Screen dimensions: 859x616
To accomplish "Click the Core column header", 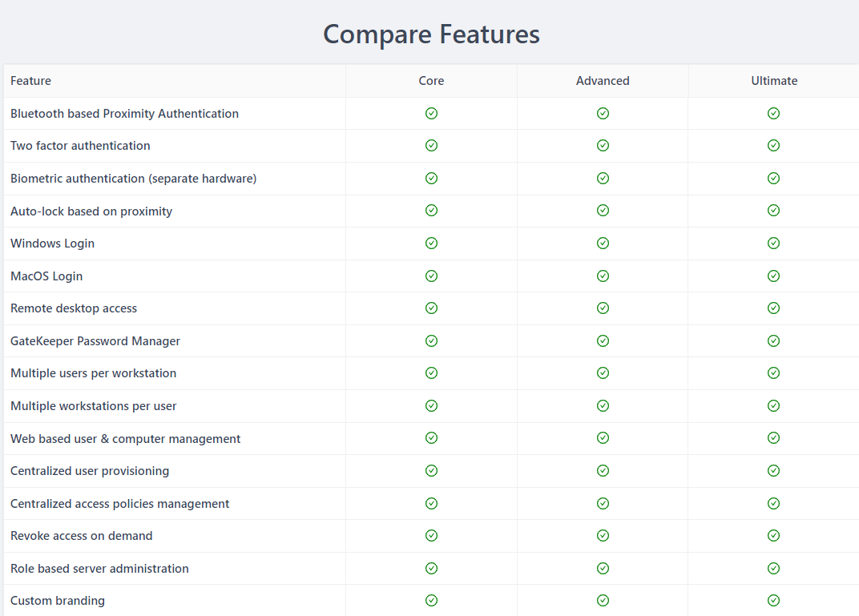I will pyautogui.click(x=431, y=81).
